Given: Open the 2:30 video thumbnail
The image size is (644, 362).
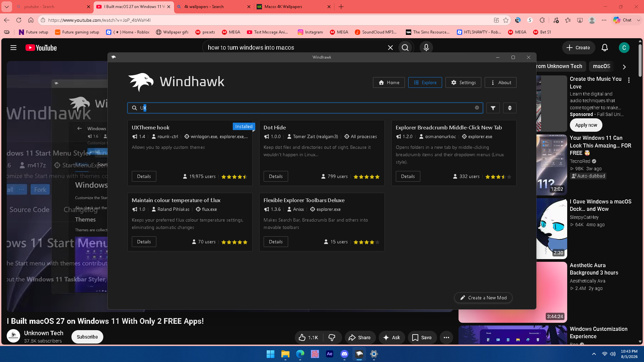Looking at the screenshot, I should tap(552, 229).
